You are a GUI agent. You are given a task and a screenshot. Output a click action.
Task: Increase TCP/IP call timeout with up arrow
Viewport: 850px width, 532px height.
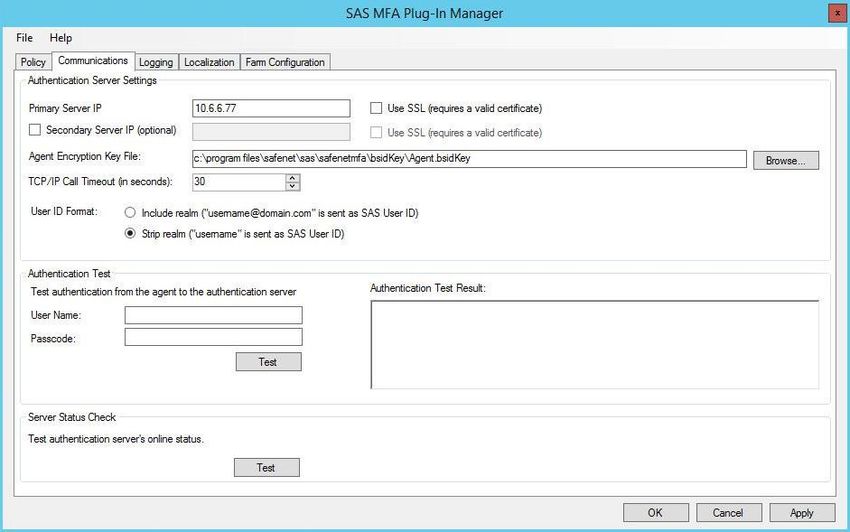click(292, 177)
